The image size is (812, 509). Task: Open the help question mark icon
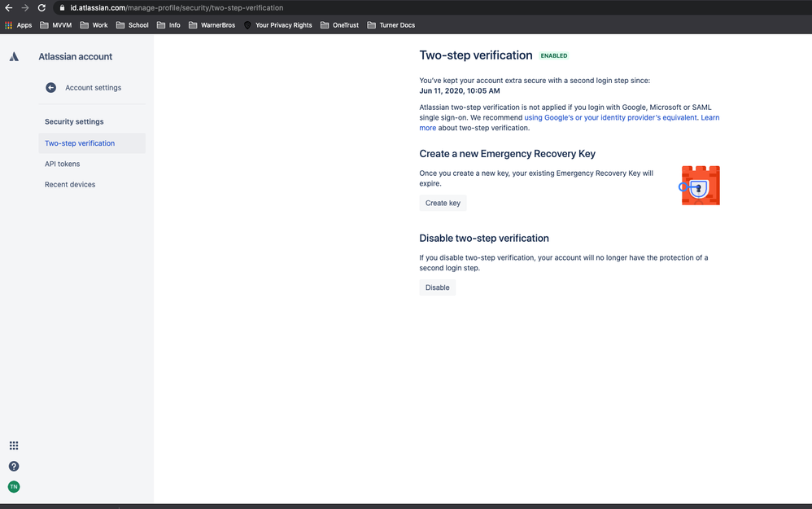pos(14,466)
